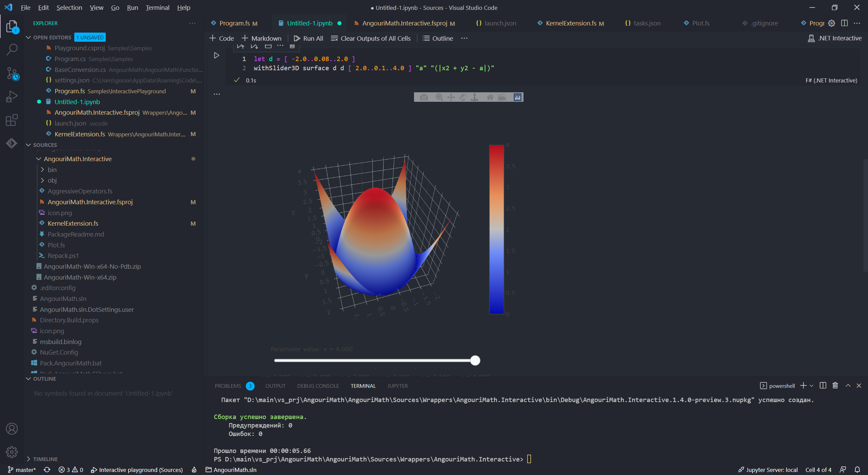
Task: Toggle the Outline button in the notebook toolbar
Action: [438, 38]
